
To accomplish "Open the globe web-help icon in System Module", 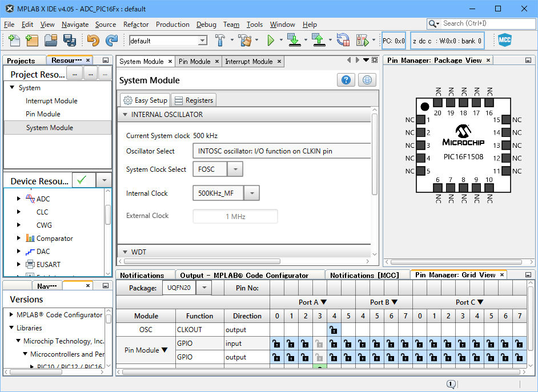I will 367,80.
